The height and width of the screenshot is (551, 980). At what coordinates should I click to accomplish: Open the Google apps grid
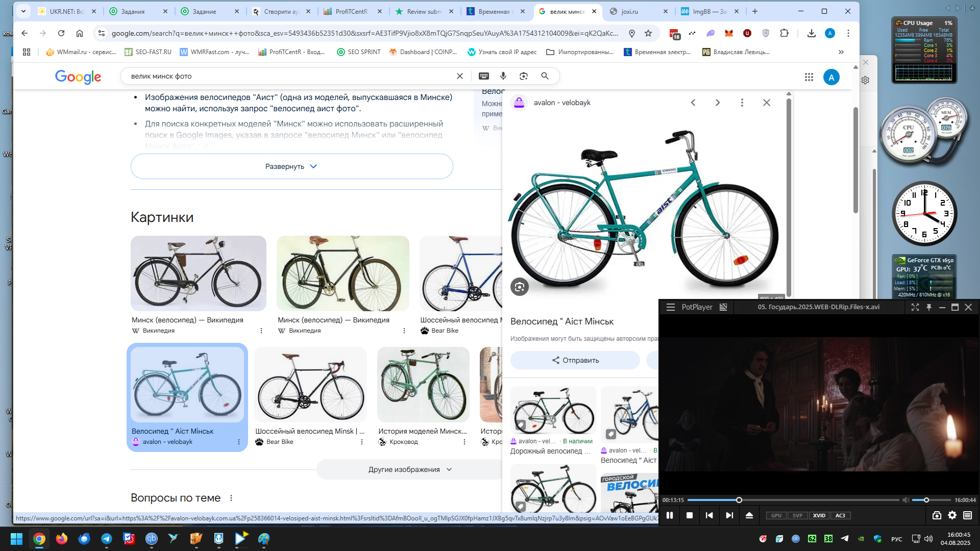(809, 77)
